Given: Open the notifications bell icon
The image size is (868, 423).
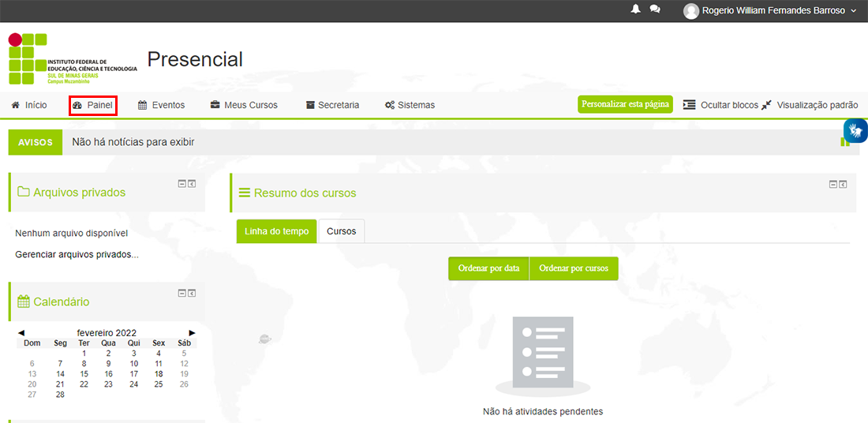Looking at the screenshot, I should [x=635, y=9].
